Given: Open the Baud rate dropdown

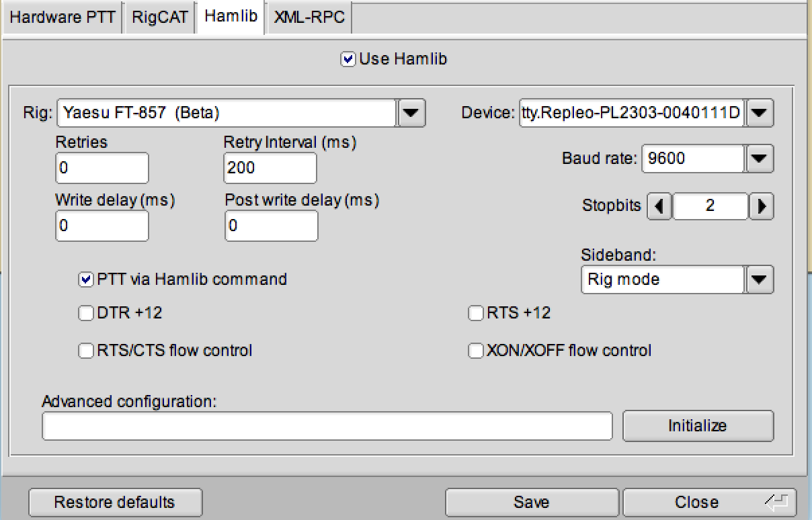Looking at the screenshot, I should pyautogui.click(x=760, y=159).
